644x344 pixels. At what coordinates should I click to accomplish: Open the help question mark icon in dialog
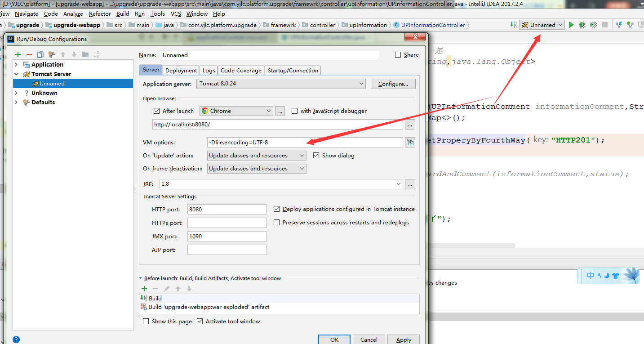(16, 340)
